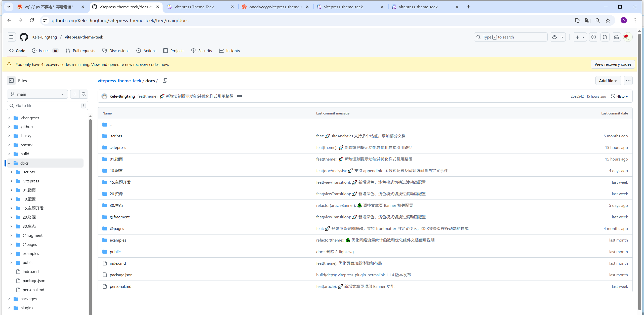
Task: Open the Copilot chat icon
Action: 554,37
